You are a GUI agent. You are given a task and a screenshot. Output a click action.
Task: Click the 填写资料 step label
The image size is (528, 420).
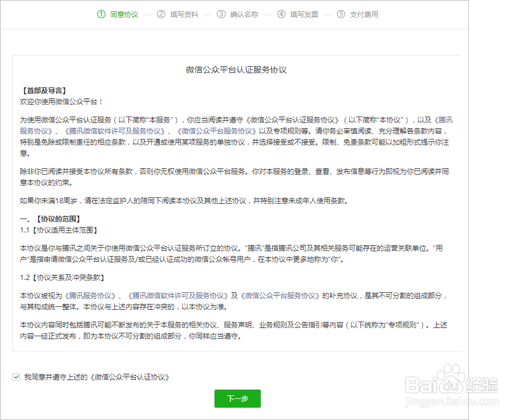coord(184,15)
